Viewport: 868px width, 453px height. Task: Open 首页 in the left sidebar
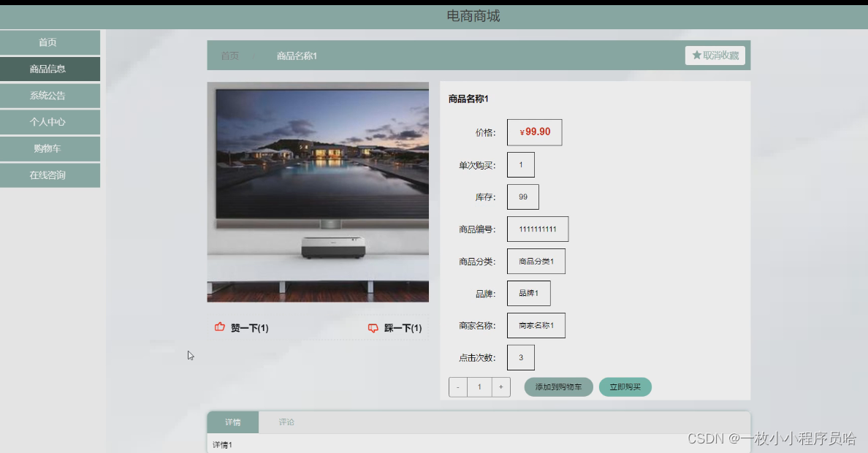[x=50, y=42]
